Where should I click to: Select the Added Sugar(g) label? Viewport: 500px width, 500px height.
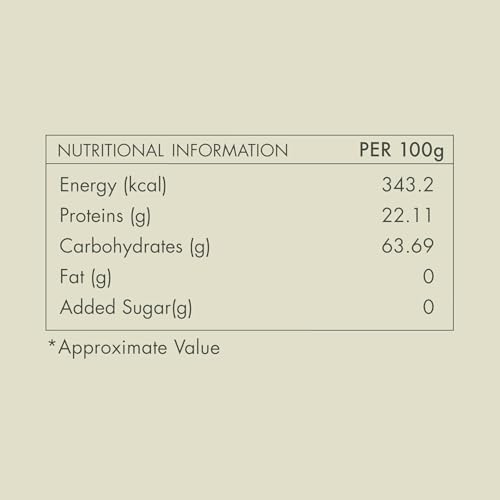pyautogui.click(x=126, y=308)
